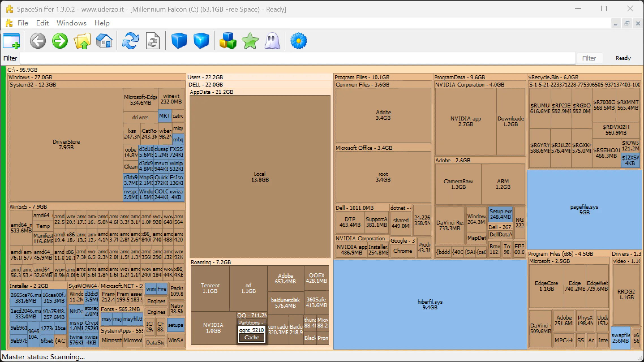Click the New view toolbar icon
The width and height of the screenshot is (644, 362).
[x=12, y=41]
